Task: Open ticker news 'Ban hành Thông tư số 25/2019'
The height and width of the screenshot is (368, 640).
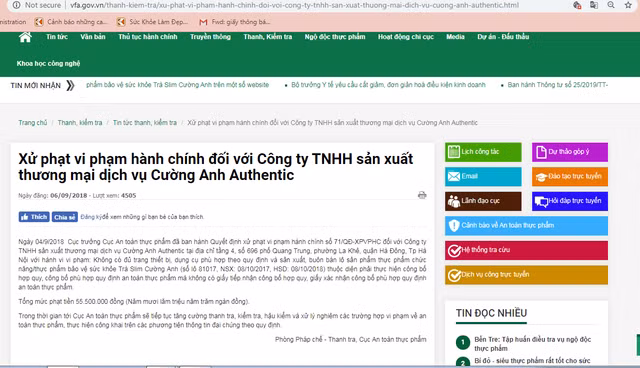Action: pyautogui.click(x=558, y=85)
